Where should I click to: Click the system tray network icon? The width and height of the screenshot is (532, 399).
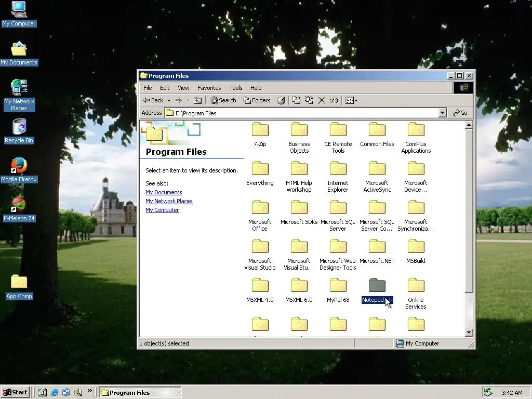click(488, 393)
